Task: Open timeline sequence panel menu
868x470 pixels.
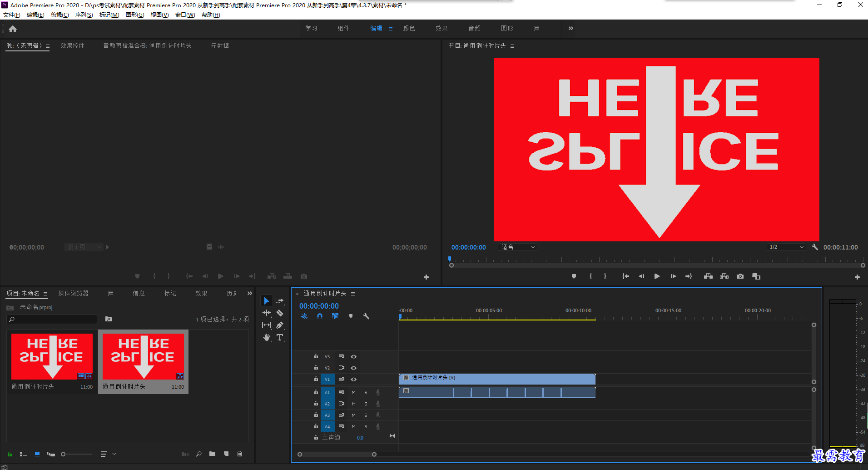Action: pyautogui.click(x=353, y=294)
